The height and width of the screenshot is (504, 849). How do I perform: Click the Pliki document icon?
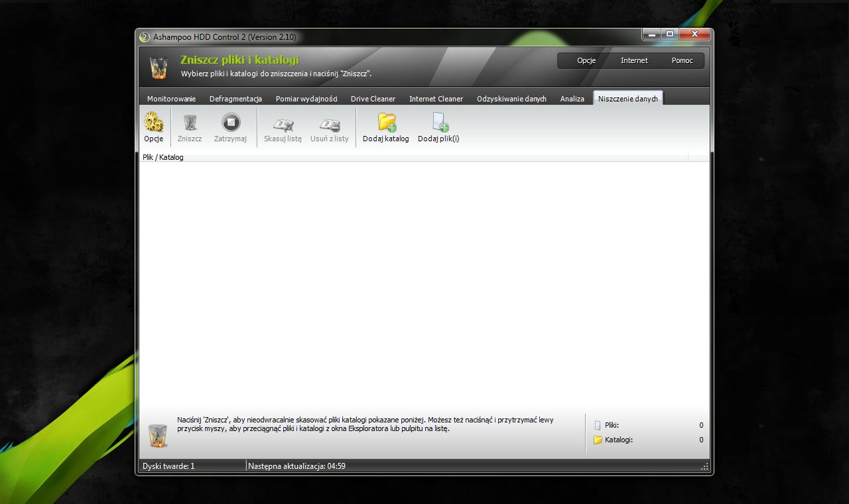tap(598, 425)
